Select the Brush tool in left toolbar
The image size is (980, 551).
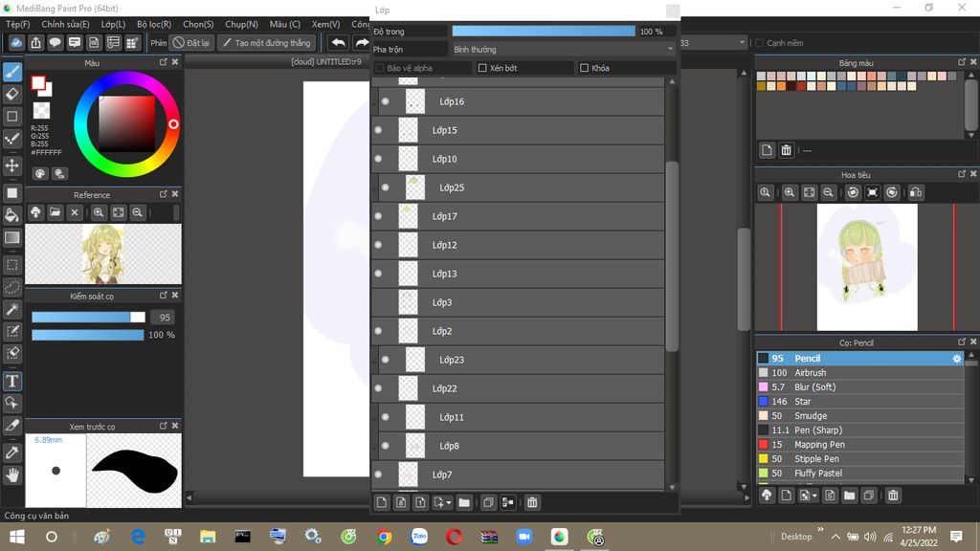(11, 73)
